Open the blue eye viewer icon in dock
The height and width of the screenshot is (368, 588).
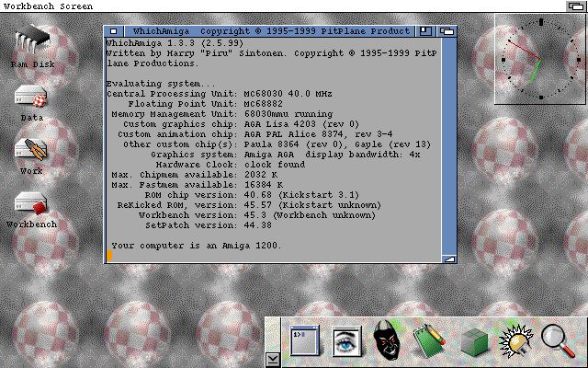coord(347,341)
